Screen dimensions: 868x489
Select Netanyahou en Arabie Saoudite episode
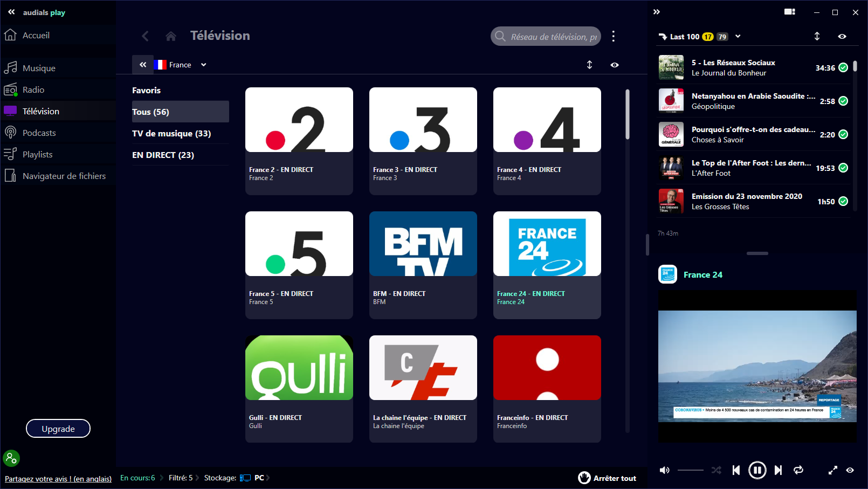(754, 101)
